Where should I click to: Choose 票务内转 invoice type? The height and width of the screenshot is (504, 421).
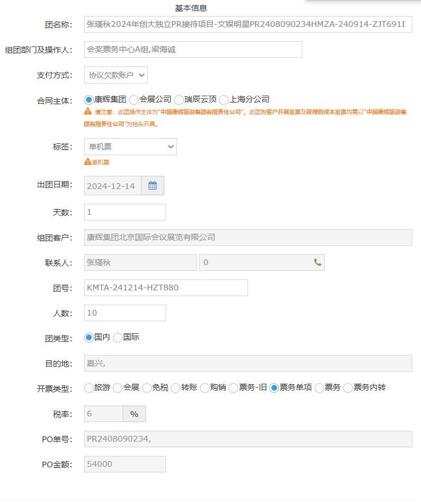348,388
